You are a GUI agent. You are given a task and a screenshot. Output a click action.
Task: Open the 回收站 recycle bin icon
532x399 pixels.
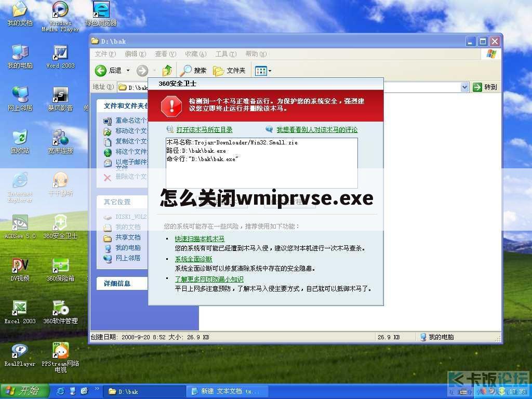pyautogui.click(x=20, y=141)
